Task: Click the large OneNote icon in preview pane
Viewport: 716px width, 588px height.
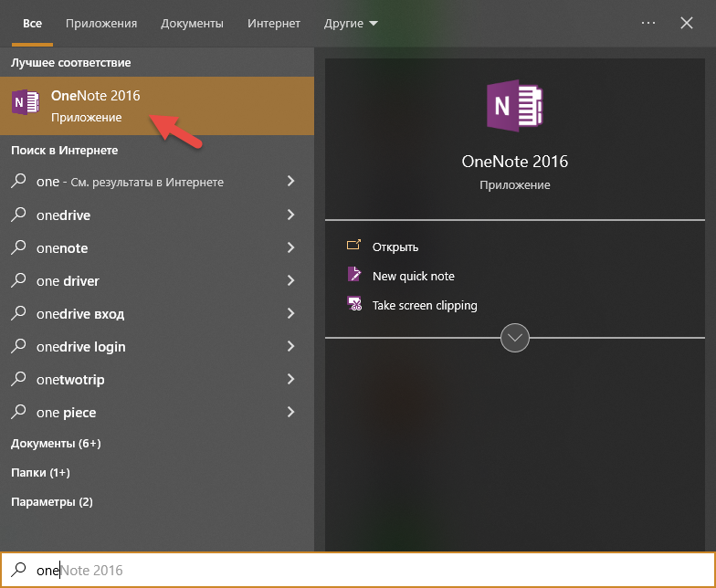Action: (515, 106)
